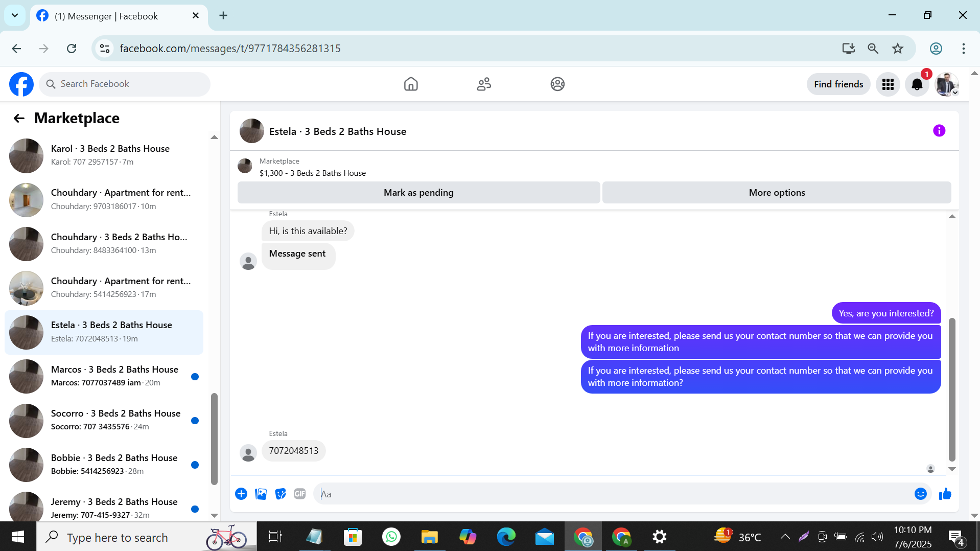Open Chouhardy conversation with 9703186017
This screenshot has width=980, height=551.
pyautogui.click(x=104, y=200)
